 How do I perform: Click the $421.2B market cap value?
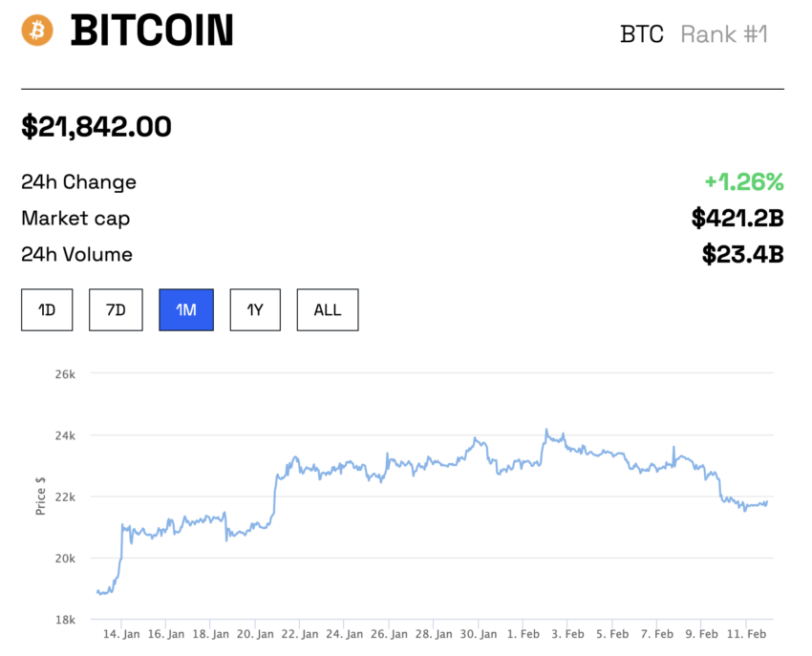click(x=737, y=219)
